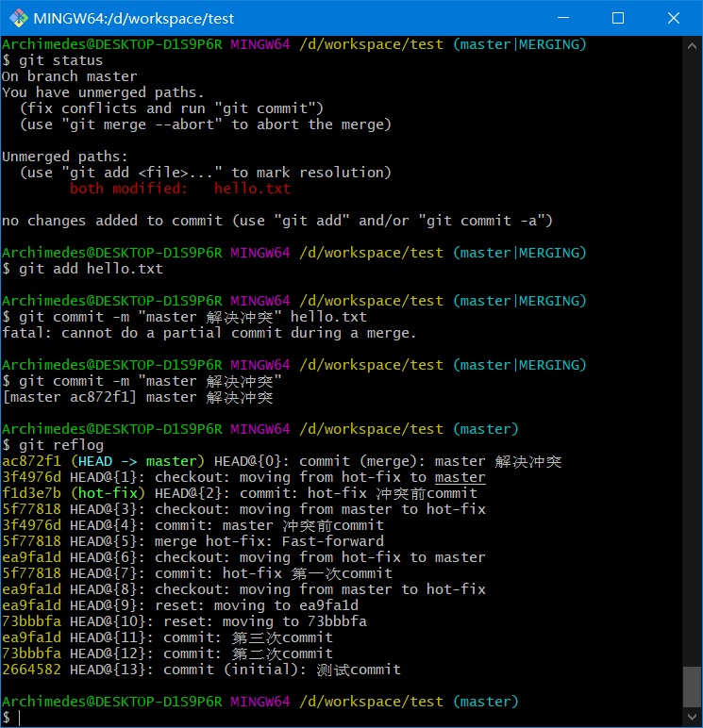Click the HEAD@{3} checkout reflog row
The width and height of the screenshot is (703, 728).
click(244, 509)
